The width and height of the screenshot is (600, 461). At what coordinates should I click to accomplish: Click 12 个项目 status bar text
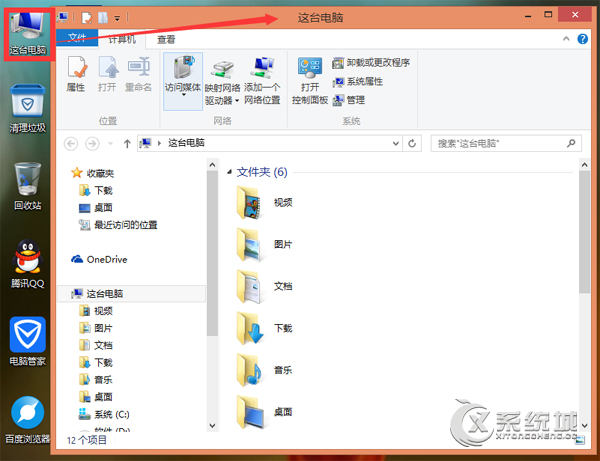coord(87,440)
